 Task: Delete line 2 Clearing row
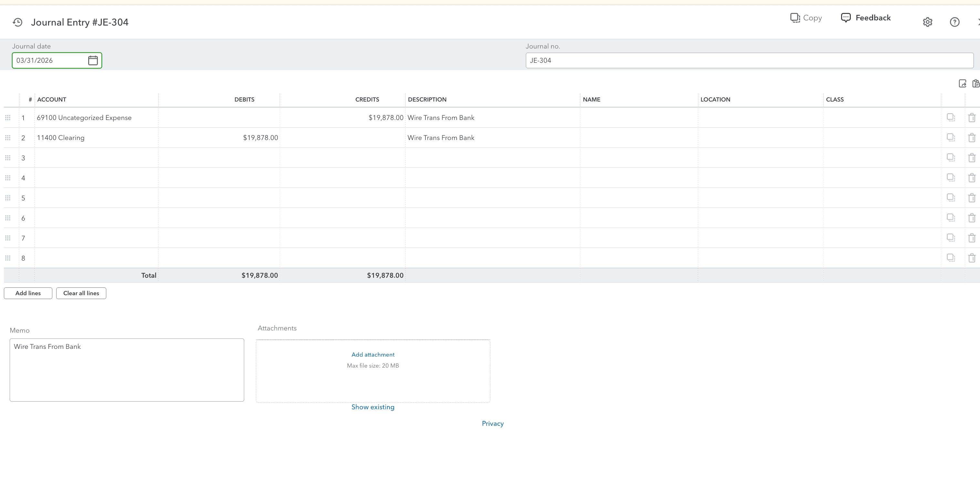point(972,137)
